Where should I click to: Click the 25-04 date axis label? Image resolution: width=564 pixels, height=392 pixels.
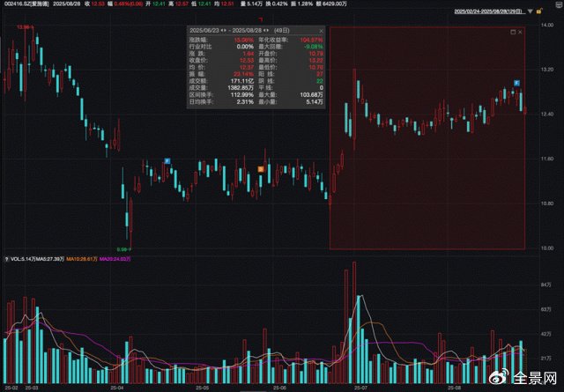click(x=117, y=388)
